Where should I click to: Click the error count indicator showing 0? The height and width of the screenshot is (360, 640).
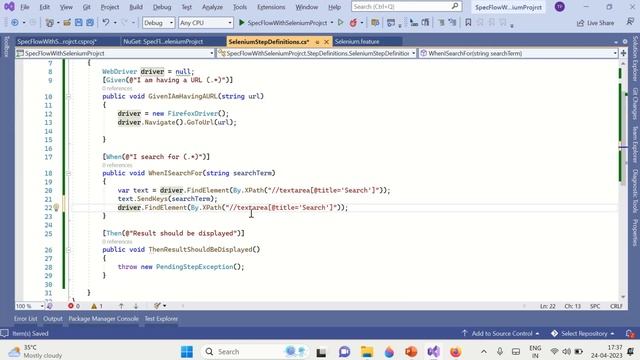click(x=74, y=306)
